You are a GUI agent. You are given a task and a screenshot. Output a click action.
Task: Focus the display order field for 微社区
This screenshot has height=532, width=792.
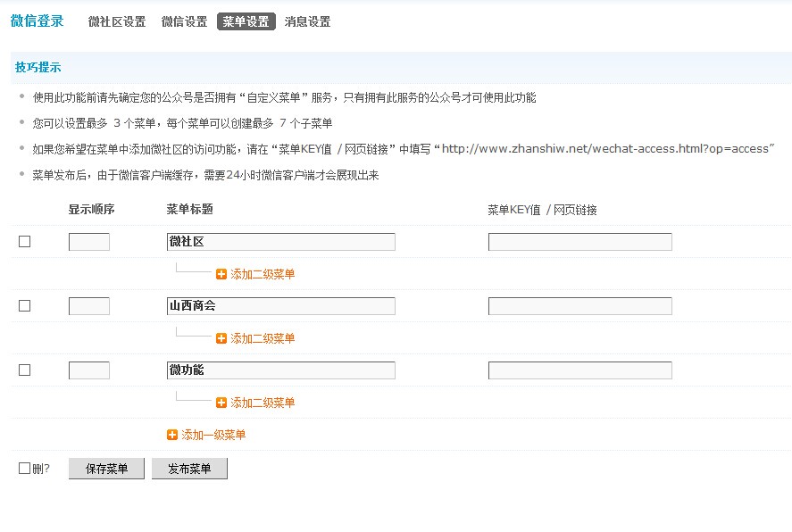(89, 242)
